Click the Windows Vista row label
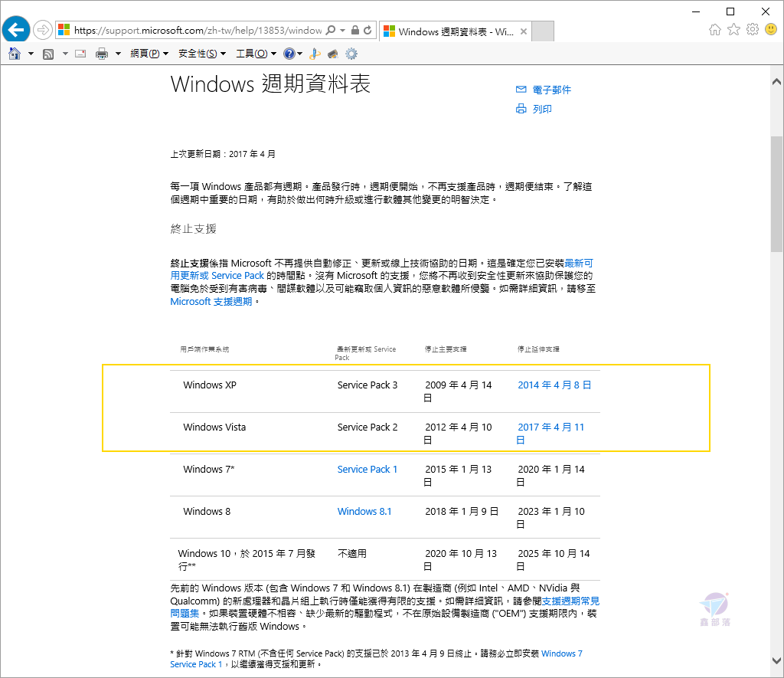Image resolution: width=784 pixels, height=678 pixels. [x=214, y=427]
